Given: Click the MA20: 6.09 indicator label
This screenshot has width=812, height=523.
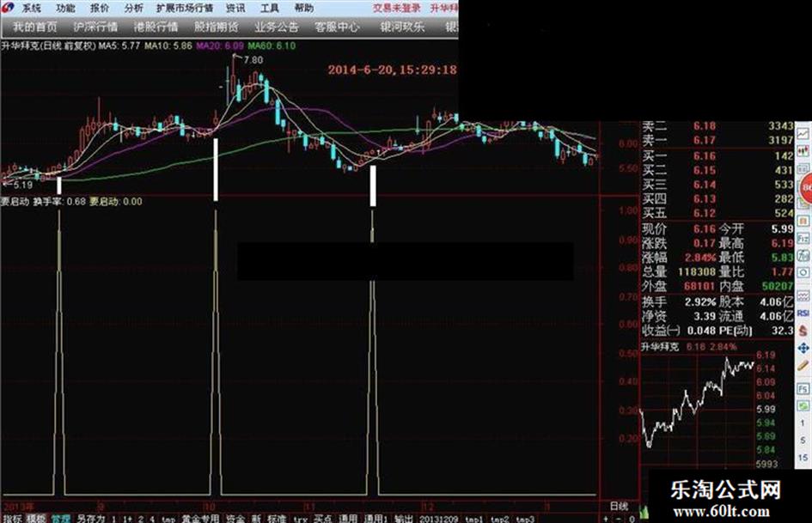Looking at the screenshot, I should point(220,46).
